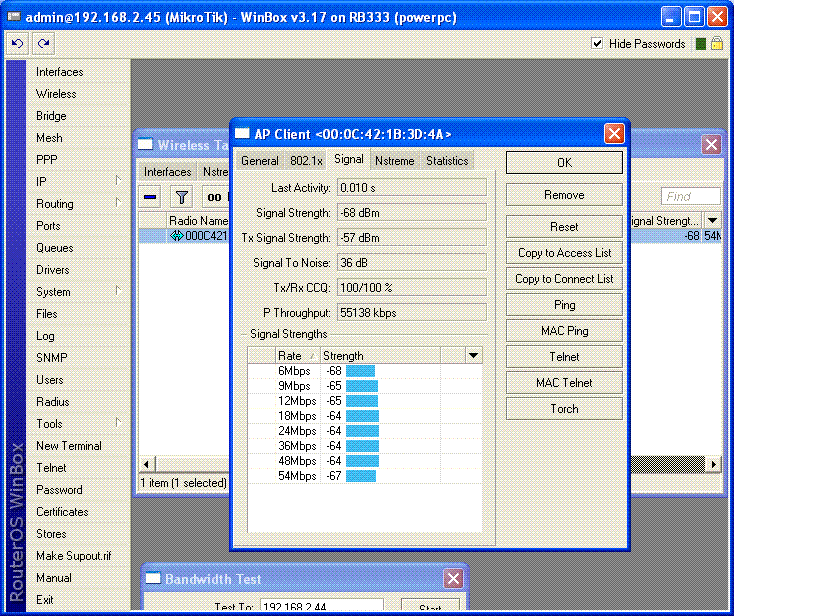
Task: Click the 24Mbps signal strength bar
Action: point(362,431)
